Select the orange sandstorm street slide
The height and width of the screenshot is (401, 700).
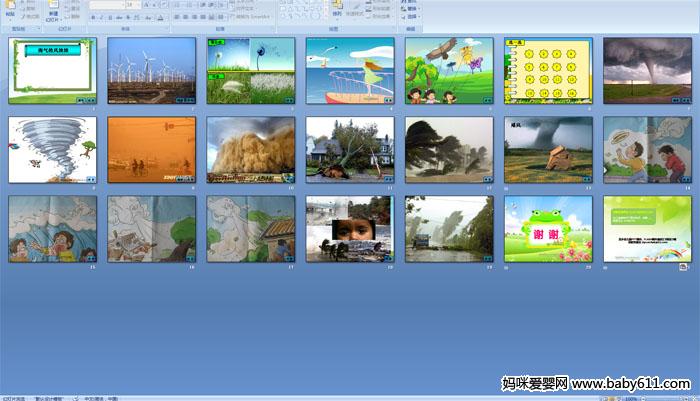tap(151, 150)
